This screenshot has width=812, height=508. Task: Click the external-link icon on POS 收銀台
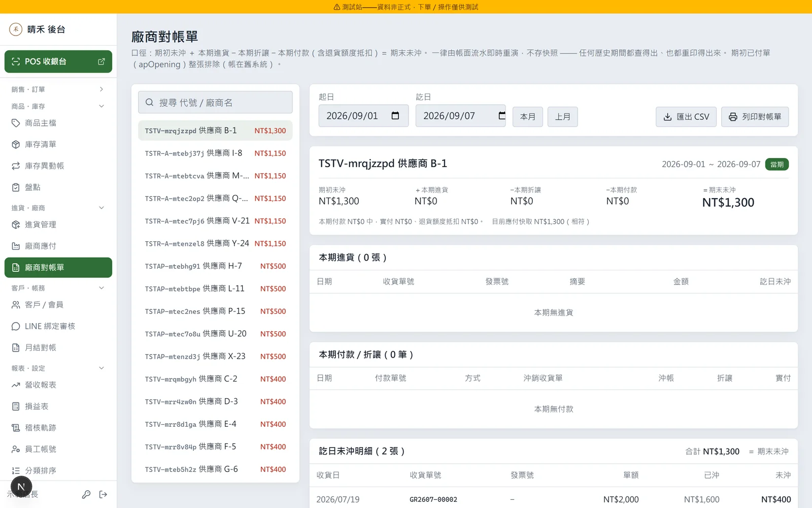101,61
